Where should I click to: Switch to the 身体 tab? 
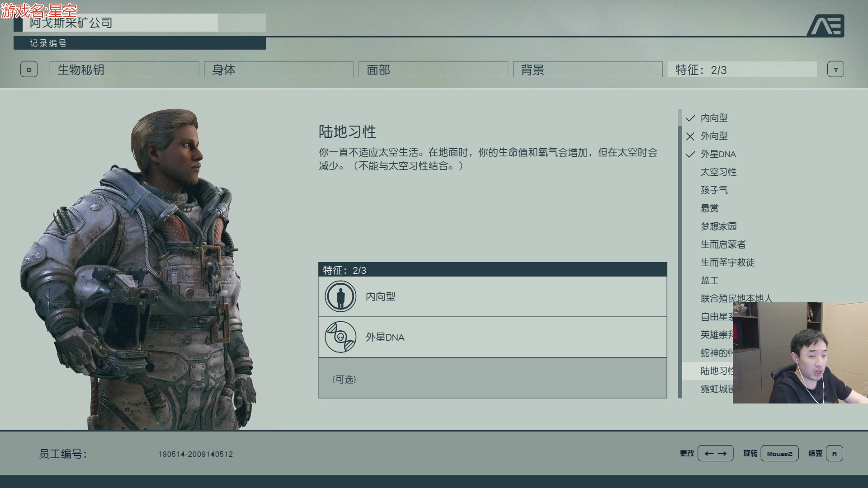[x=279, y=70]
